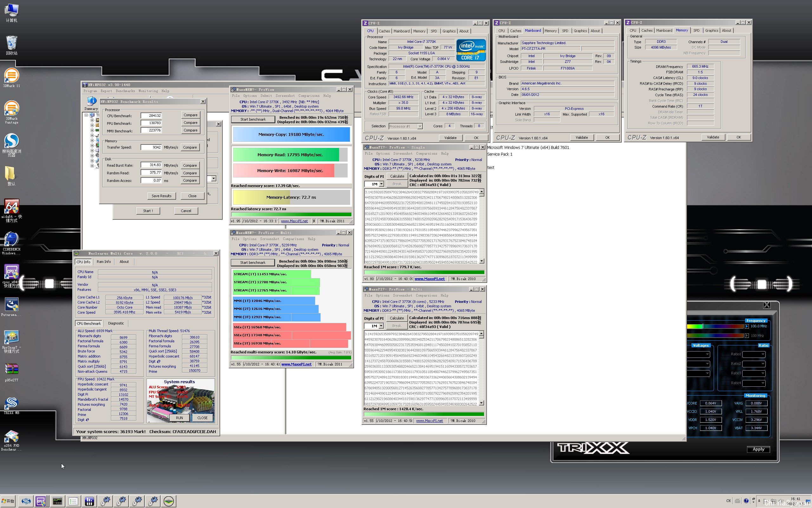This screenshot has width=812, height=508.
Task: Select the aida64 desktop shortcut
Action: [11, 210]
